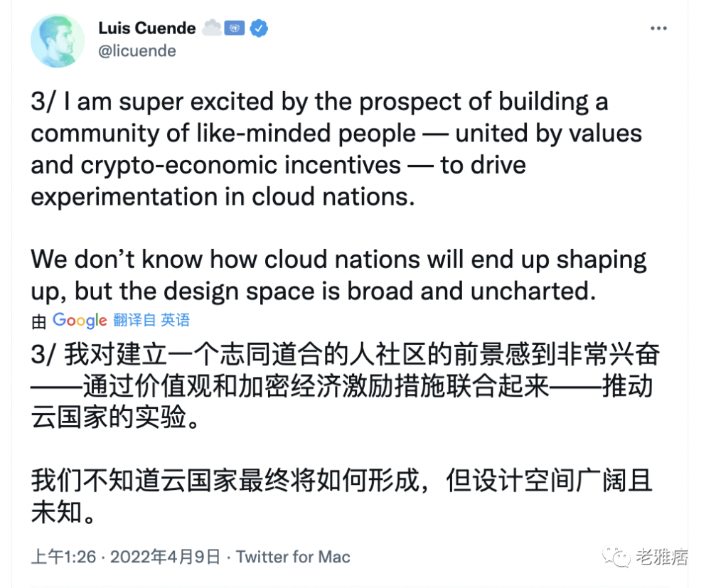Click the blue verified badge

point(259,28)
